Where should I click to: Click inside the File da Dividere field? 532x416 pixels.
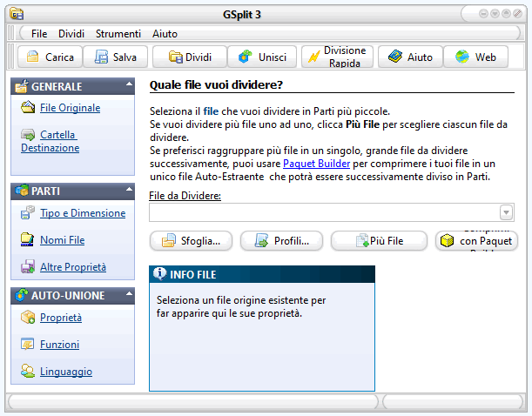click(325, 212)
